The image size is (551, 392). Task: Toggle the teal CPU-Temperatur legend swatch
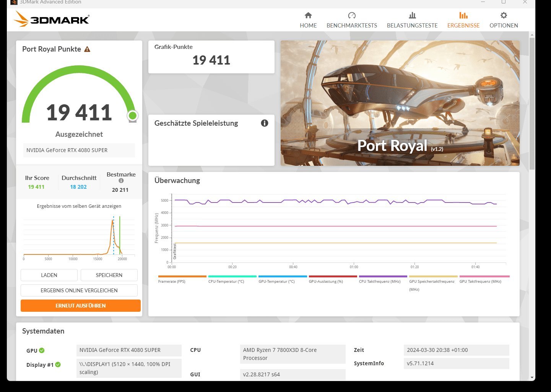coord(232,276)
